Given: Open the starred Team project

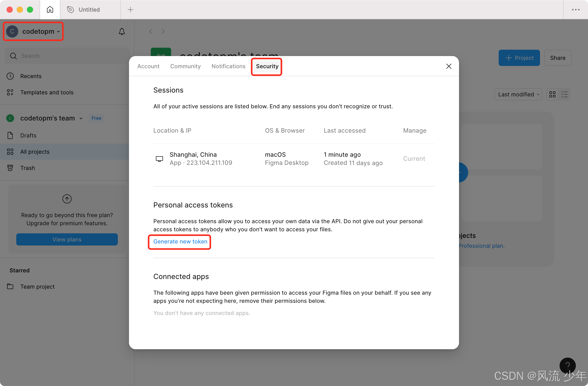Looking at the screenshot, I should 37,287.
